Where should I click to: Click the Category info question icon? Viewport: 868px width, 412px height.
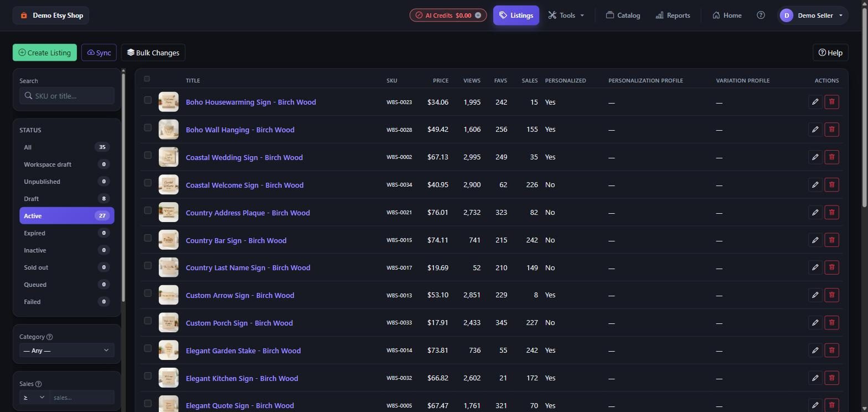[x=50, y=337]
